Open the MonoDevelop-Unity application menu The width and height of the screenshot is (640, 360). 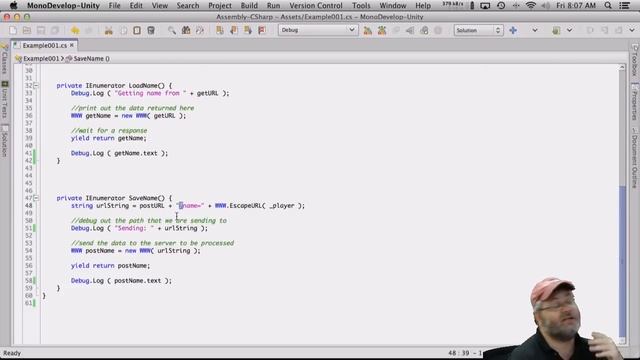click(63, 6)
